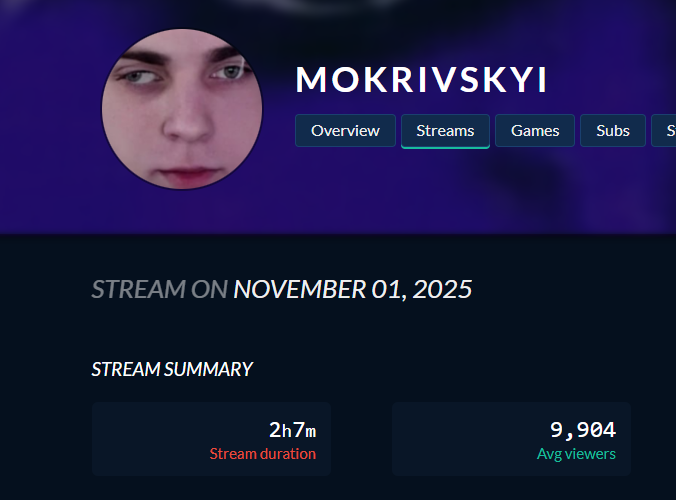Click the STREAM SUMMARY heading

pos(172,369)
